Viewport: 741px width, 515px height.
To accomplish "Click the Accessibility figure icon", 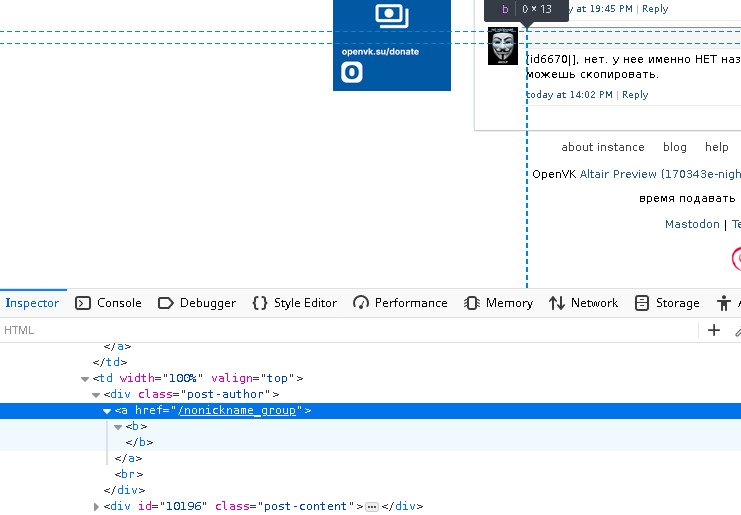I will [x=724, y=303].
